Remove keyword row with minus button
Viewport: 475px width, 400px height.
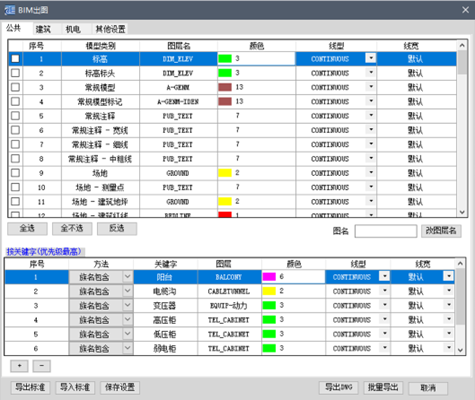click(42, 366)
